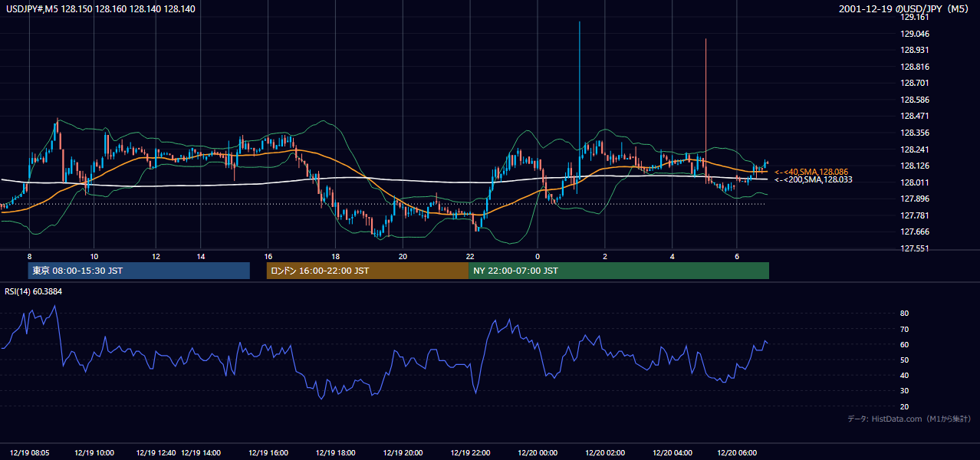980x460 pixels.
Task: Click the RSI axis level 80
Action: coord(904,314)
